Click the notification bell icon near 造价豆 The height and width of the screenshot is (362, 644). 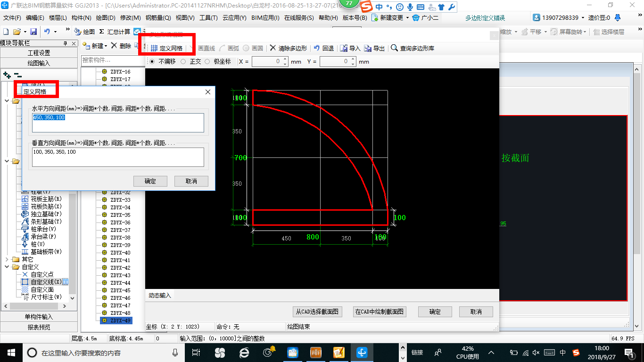(617, 18)
